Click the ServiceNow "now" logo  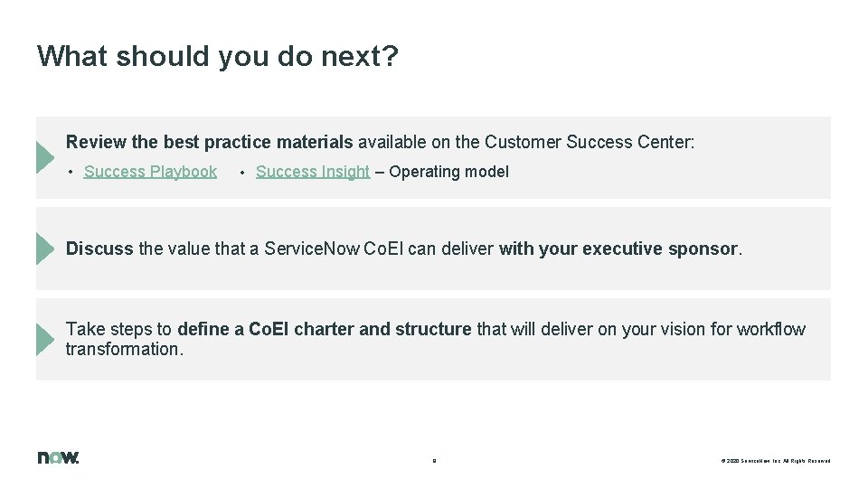pos(58,457)
